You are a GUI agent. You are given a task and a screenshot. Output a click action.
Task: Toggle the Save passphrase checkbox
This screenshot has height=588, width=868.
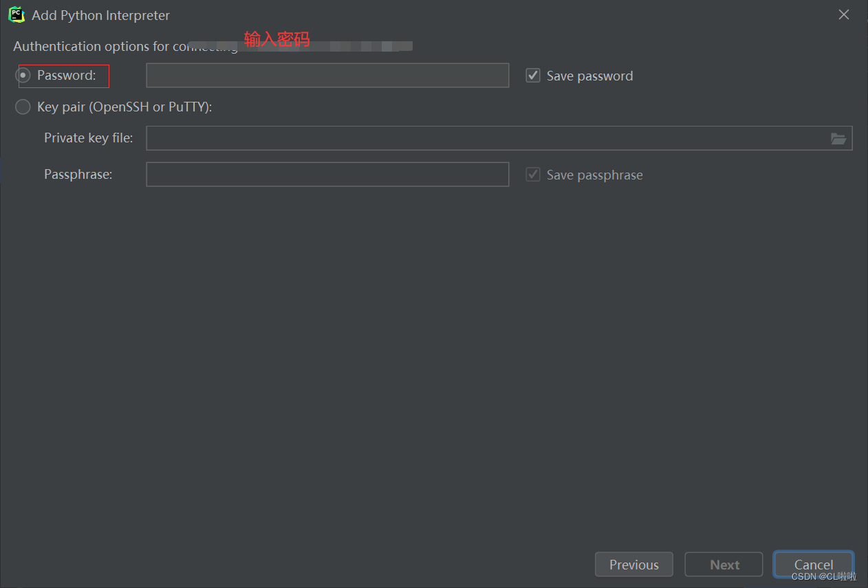[x=533, y=175]
